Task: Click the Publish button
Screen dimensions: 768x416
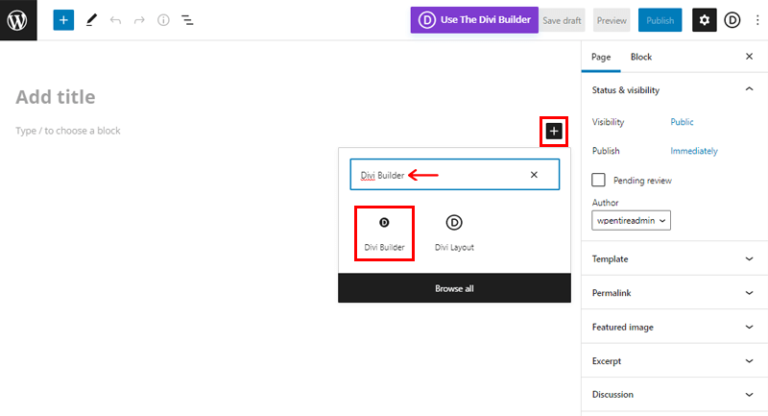Action: point(660,21)
